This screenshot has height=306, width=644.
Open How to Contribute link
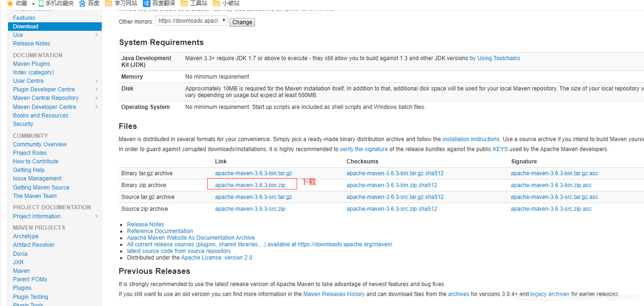[36, 162]
